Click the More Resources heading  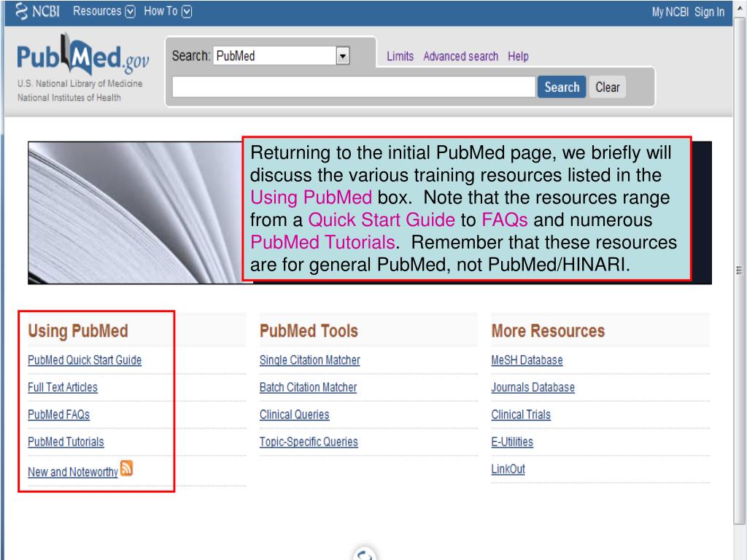(548, 331)
